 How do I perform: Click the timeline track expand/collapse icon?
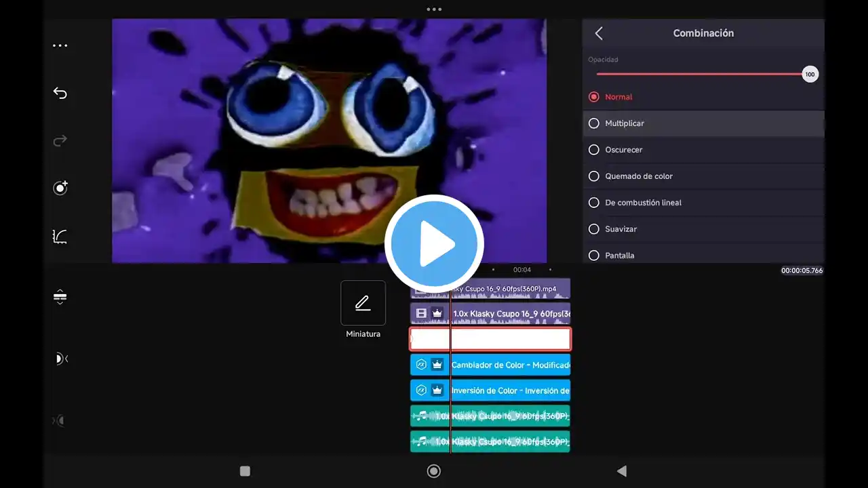point(60,297)
